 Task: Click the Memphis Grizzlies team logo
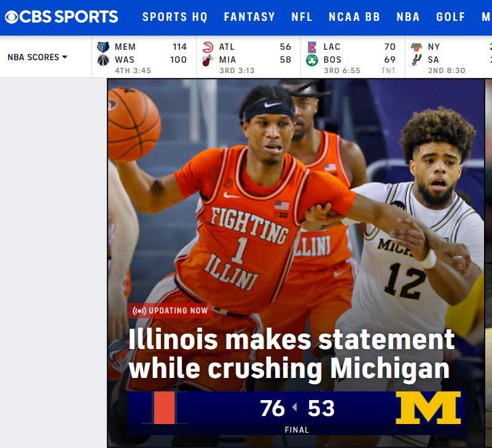103,47
